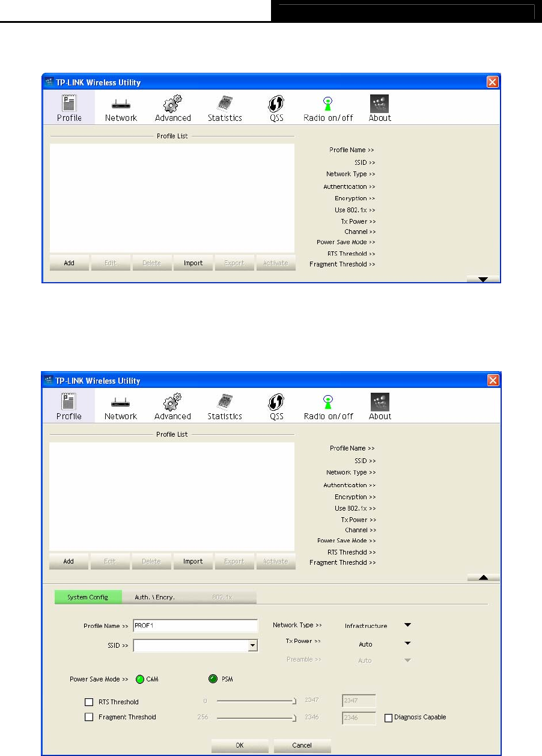Toggle Radio on/off icon in lower window
542x756 pixels.
[328, 407]
